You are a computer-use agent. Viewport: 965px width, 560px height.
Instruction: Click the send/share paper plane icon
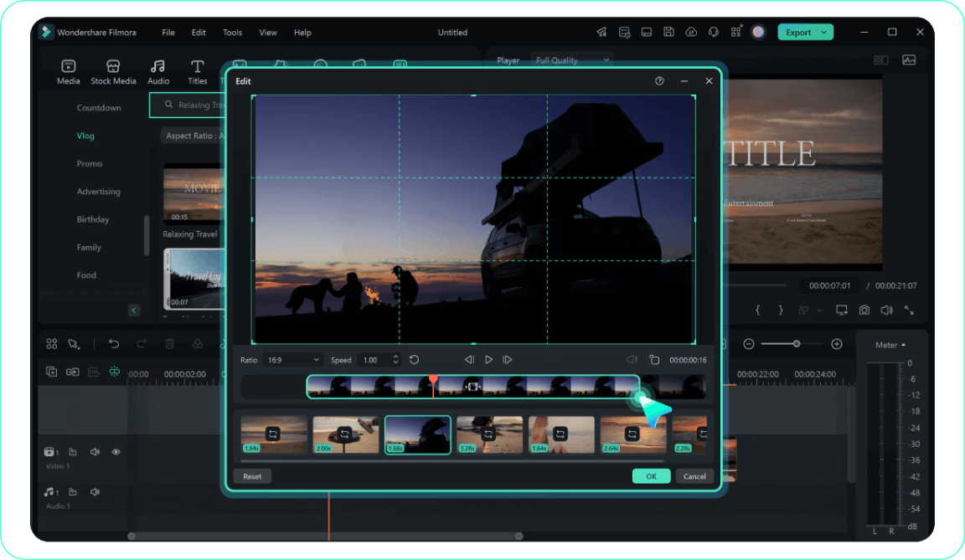pos(602,32)
